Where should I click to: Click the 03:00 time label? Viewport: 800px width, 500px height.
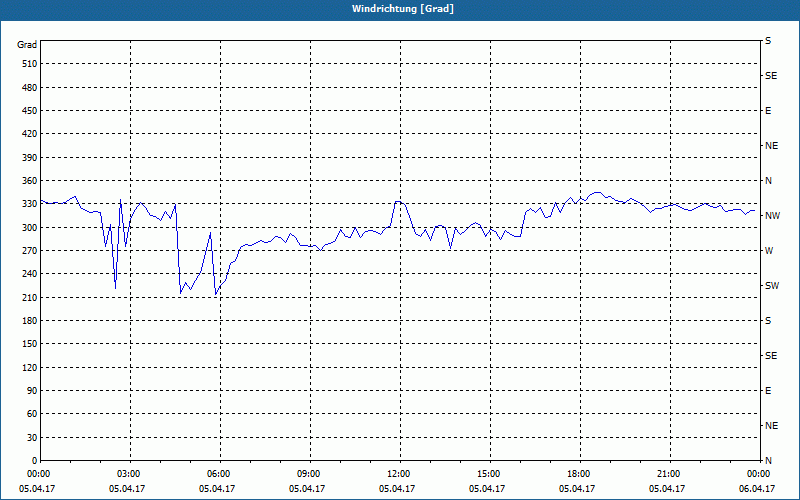tap(130, 473)
